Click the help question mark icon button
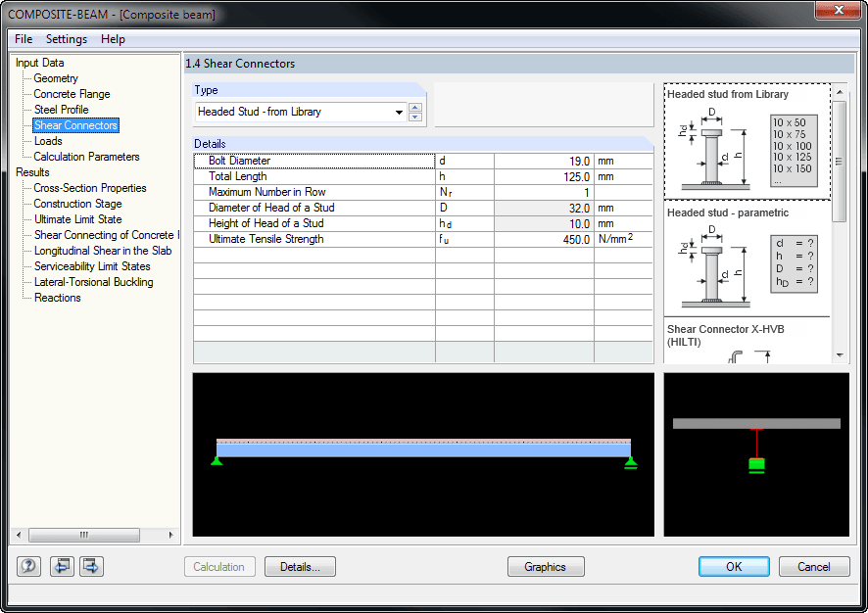This screenshot has height=613, width=868. click(x=28, y=566)
